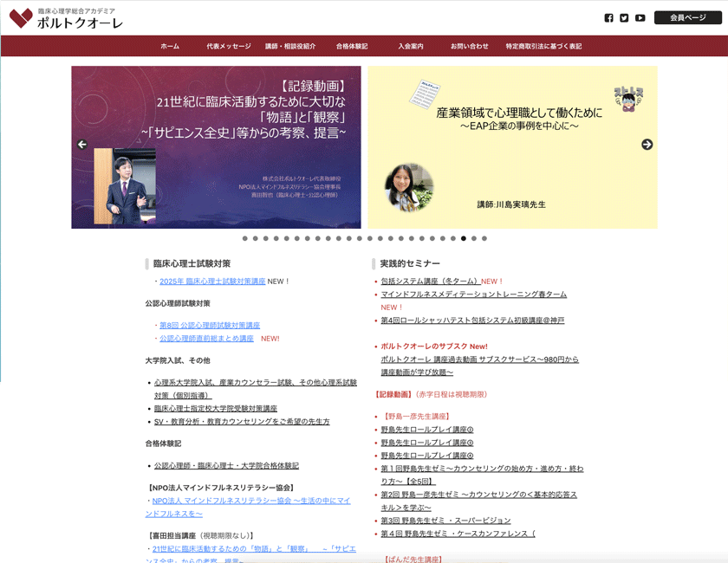Open 第１回野島先生ゼミ～カウンセリングの始め方 link
The image size is (728, 563).
click(482, 475)
